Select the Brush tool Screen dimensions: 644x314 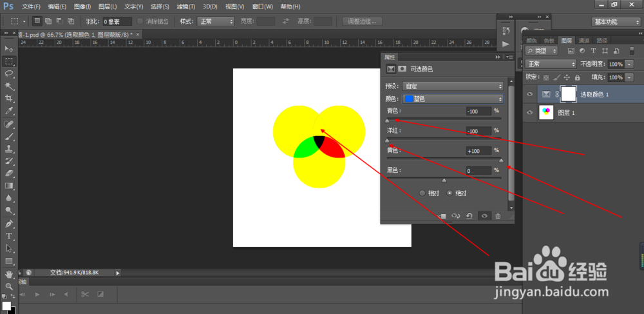click(x=8, y=137)
